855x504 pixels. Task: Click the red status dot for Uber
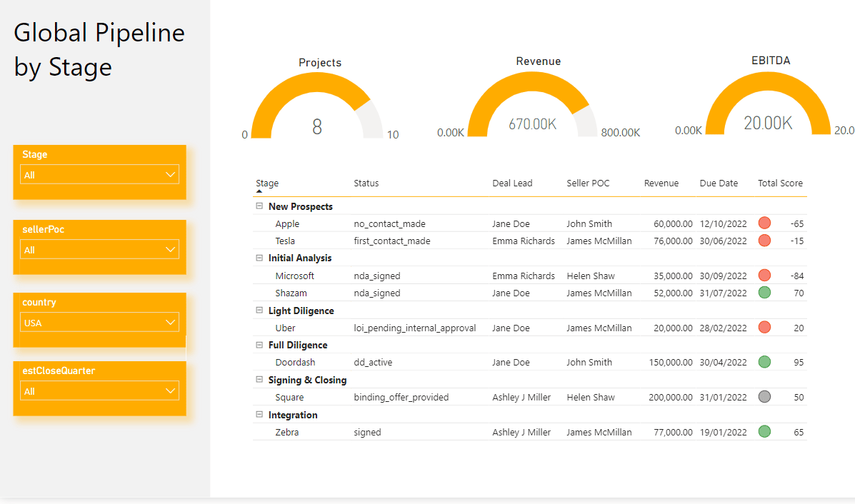[764, 328]
